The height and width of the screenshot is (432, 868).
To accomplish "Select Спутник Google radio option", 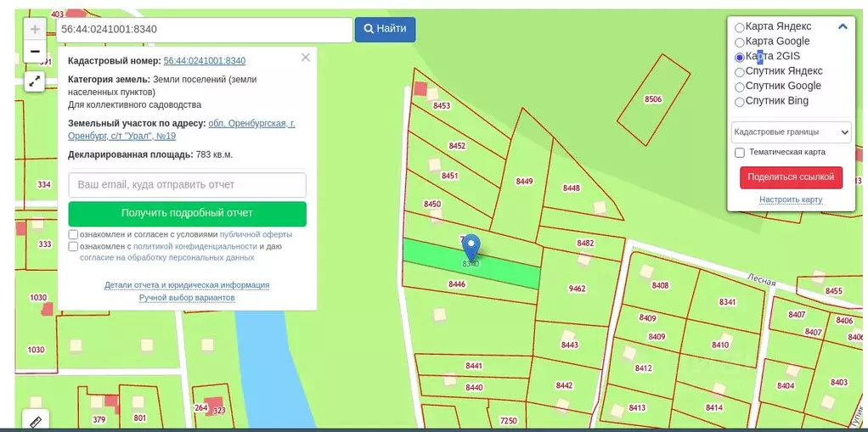I will 740,87.
